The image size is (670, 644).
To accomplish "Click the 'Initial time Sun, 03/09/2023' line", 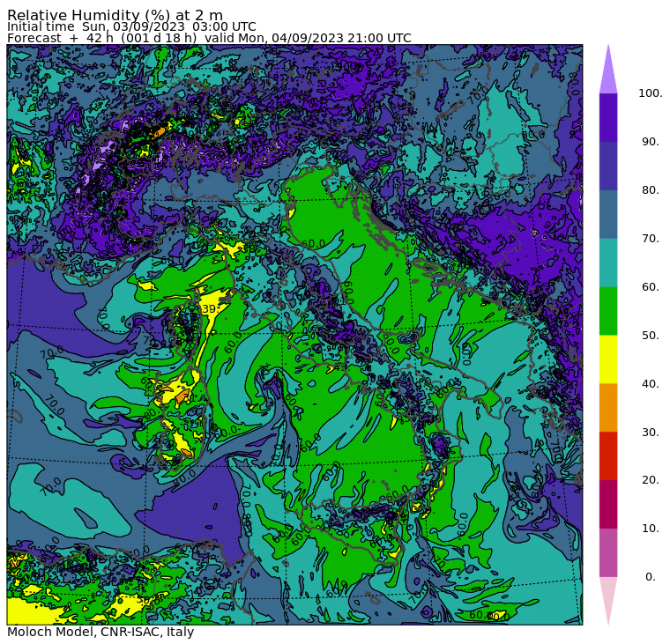I will click(131, 27).
